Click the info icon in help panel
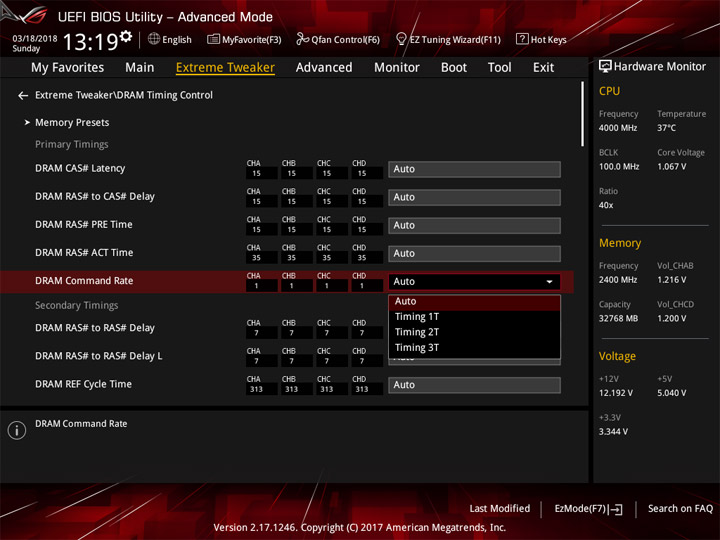Image resolution: width=720 pixels, height=540 pixels. (17, 430)
